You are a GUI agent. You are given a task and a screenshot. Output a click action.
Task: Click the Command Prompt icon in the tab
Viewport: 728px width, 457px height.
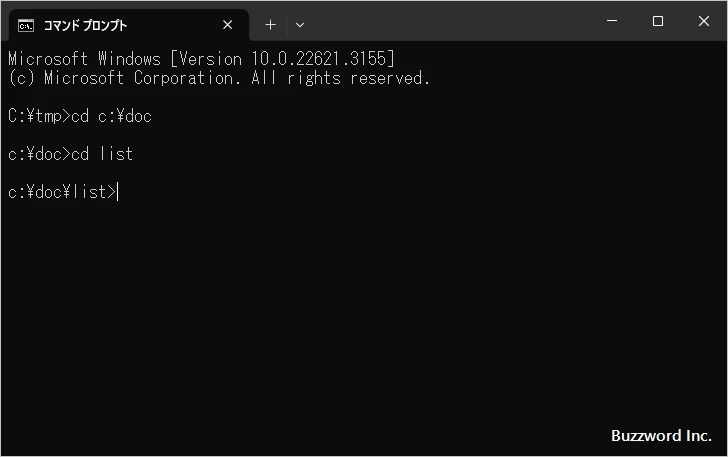[26, 24]
